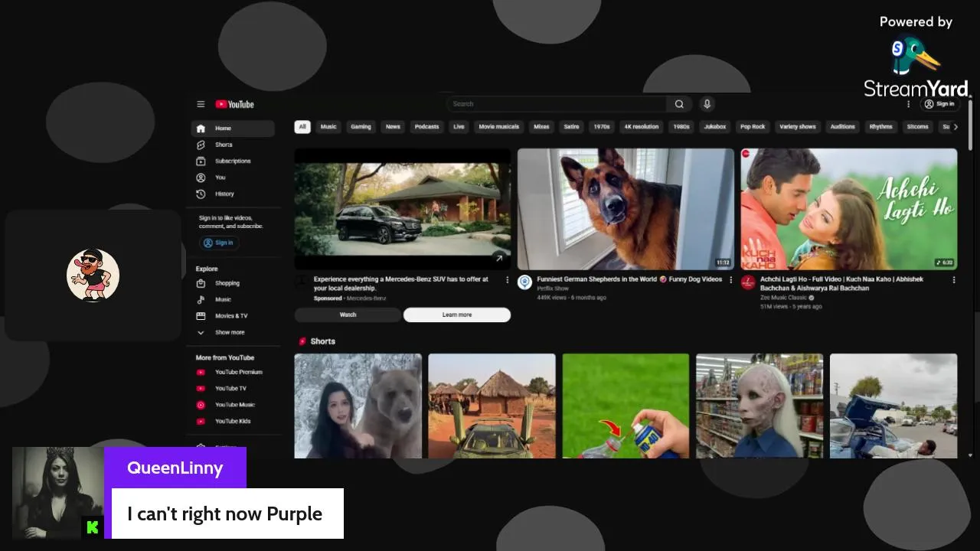The width and height of the screenshot is (980, 551).
Task: Click the Sign in button in the header
Action: coord(939,104)
